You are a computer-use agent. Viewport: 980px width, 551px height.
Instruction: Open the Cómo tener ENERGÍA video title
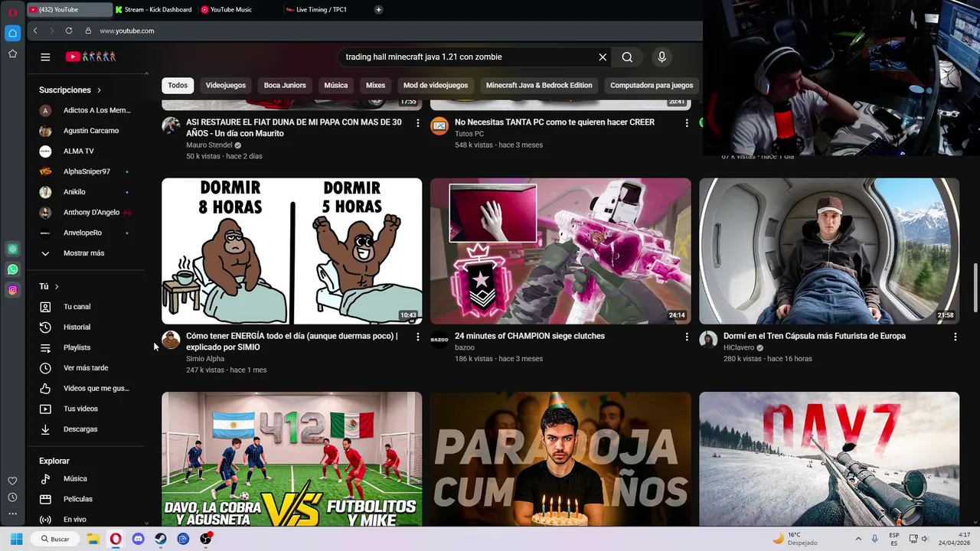(292, 341)
